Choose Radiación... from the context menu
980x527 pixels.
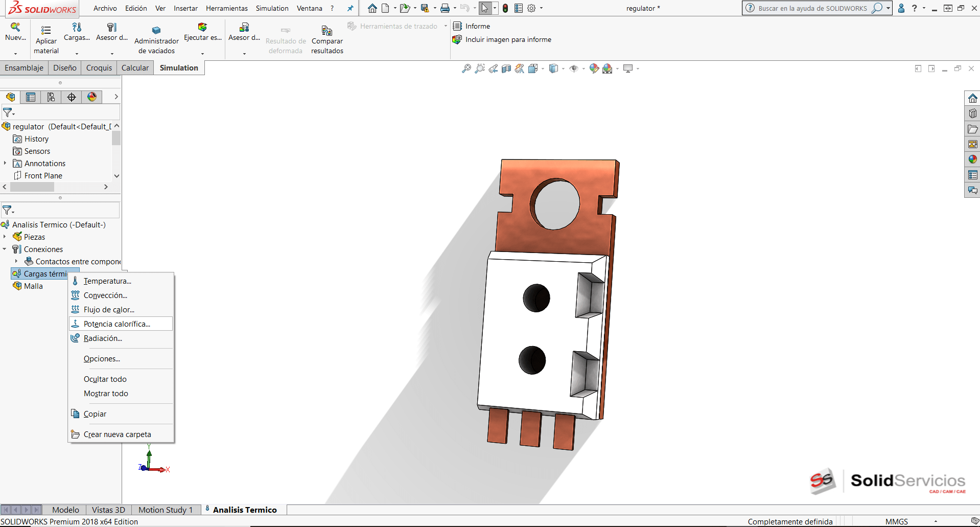point(121,338)
